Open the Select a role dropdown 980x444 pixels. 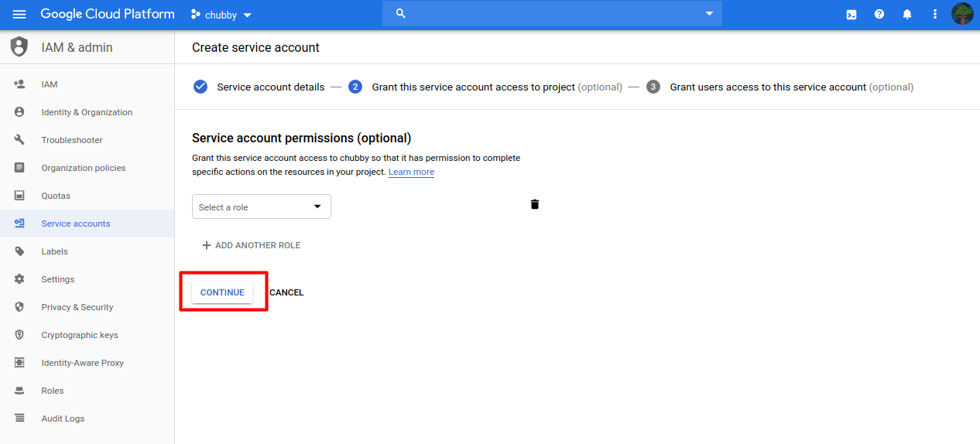(262, 207)
